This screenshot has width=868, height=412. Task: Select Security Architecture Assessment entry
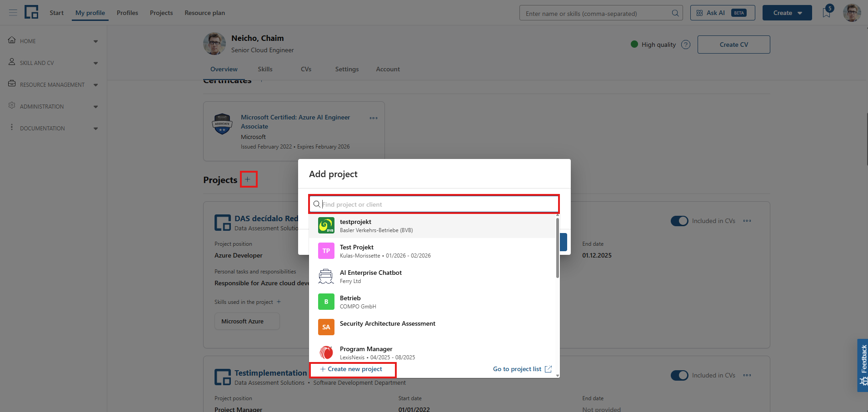[x=432, y=327]
